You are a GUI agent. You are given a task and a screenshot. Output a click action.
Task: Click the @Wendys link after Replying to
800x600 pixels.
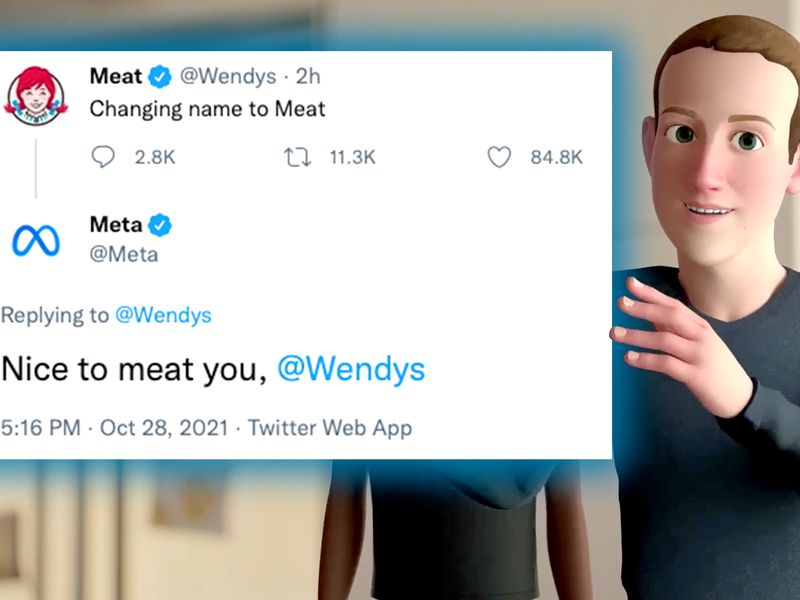pyautogui.click(x=163, y=315)
